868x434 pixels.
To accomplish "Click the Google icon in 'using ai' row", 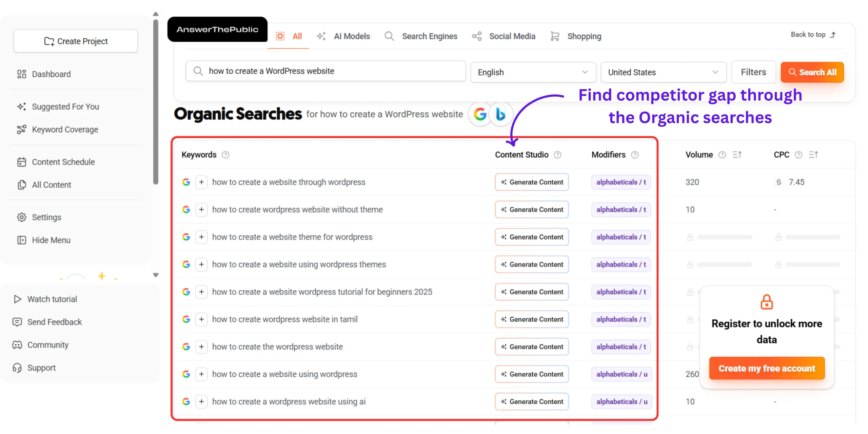I will click(186, 402).
